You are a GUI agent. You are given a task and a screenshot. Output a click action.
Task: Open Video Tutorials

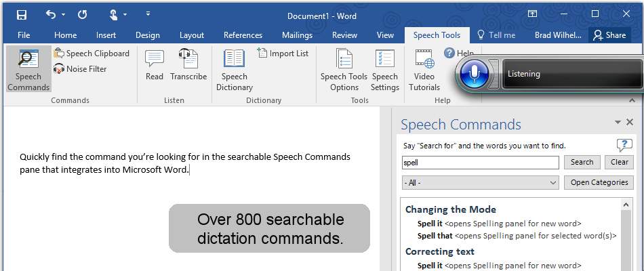(424, 70)
